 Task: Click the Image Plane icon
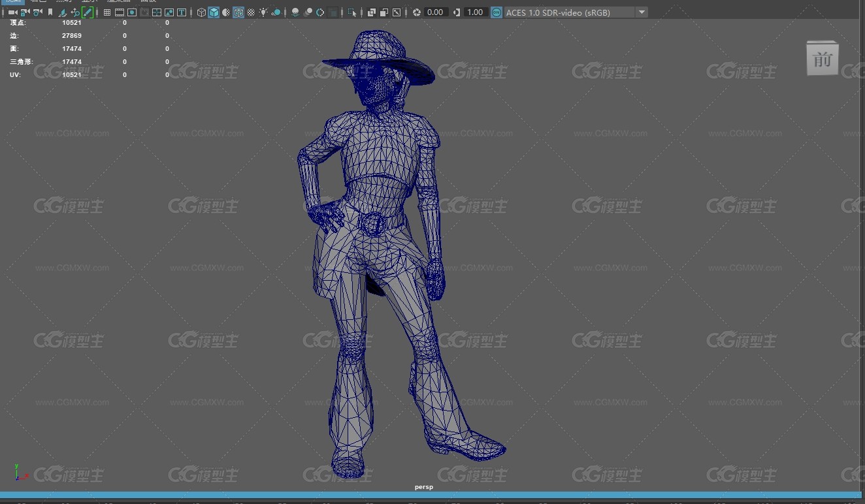point(63,12)
